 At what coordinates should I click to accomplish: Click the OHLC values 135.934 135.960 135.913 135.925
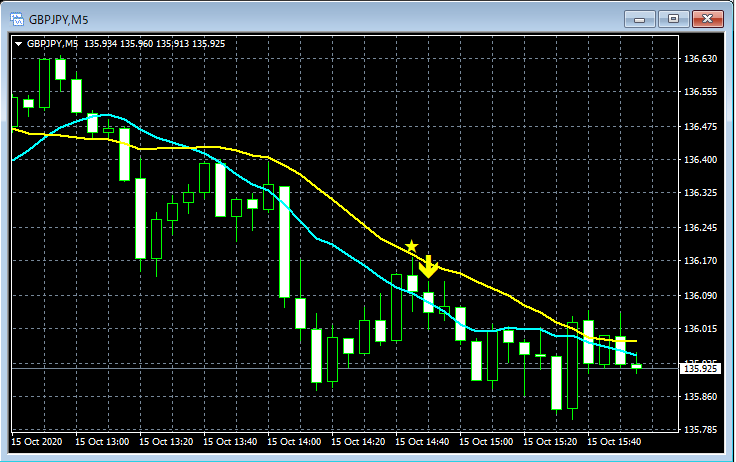point(154,44)
